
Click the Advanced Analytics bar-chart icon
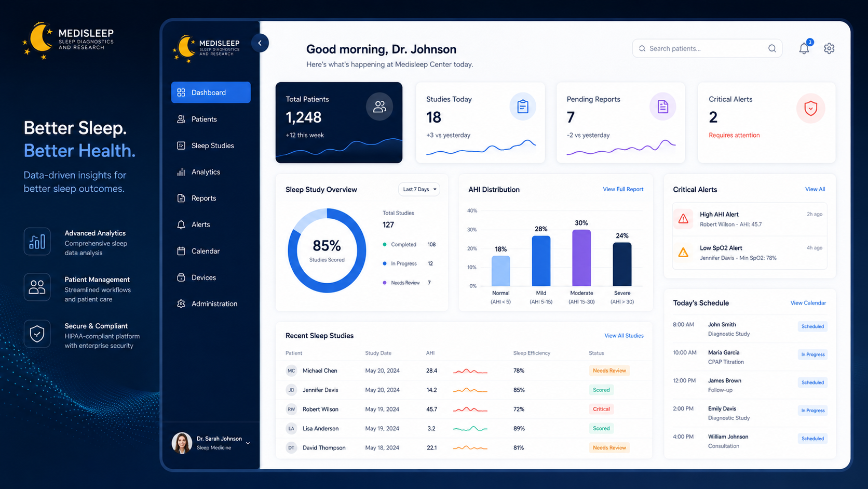coord(37,241)
